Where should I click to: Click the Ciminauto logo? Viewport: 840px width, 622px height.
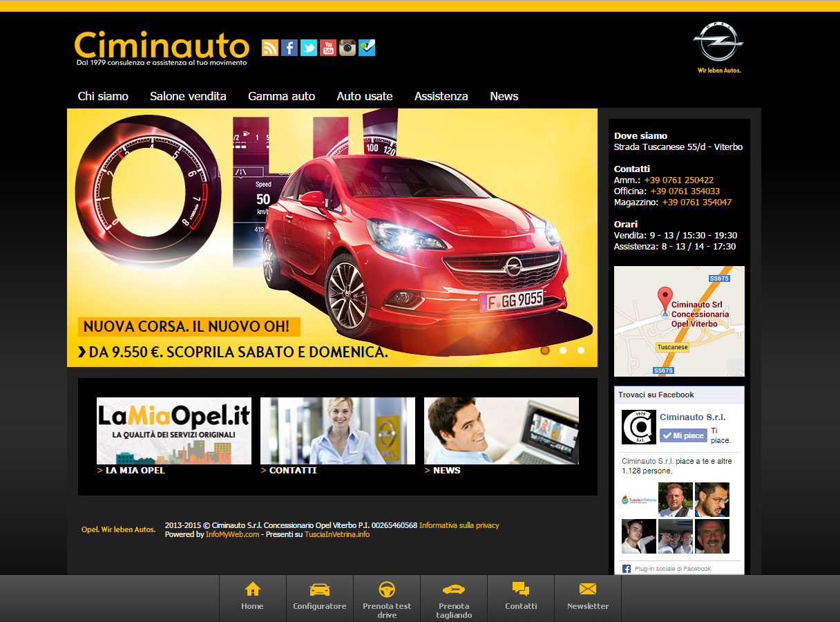(162, 48)
